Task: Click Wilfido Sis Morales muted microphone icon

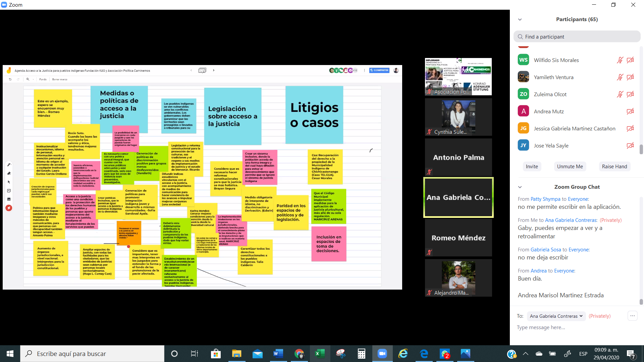Action: (x=620, y=60)
